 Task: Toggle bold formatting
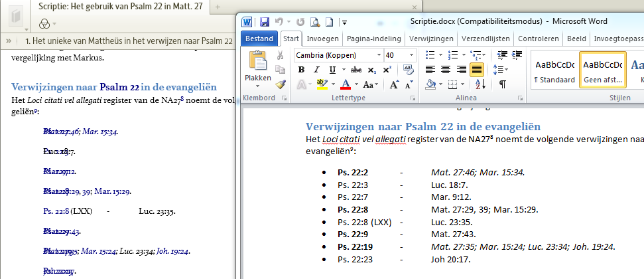301,70
